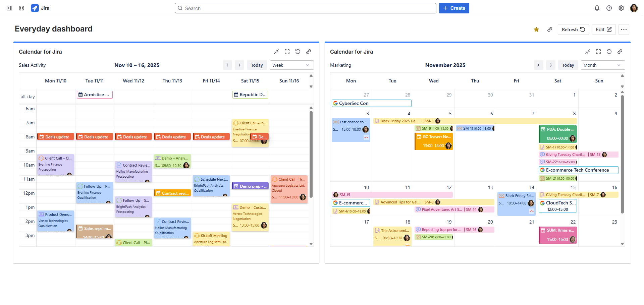Image resolution: width=644 pixels, height=305 pixels.
Task: Maximize the Marketing calendar gadget
Action: click(598, 52)
